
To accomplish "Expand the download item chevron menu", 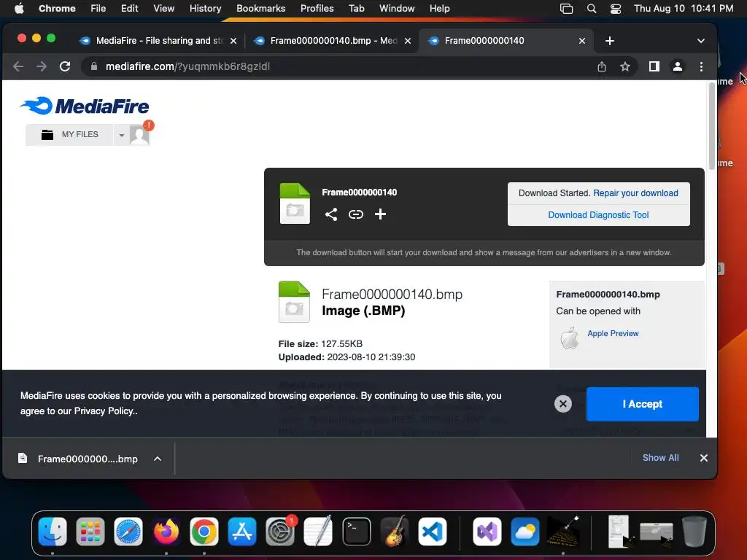I will 158,459.
